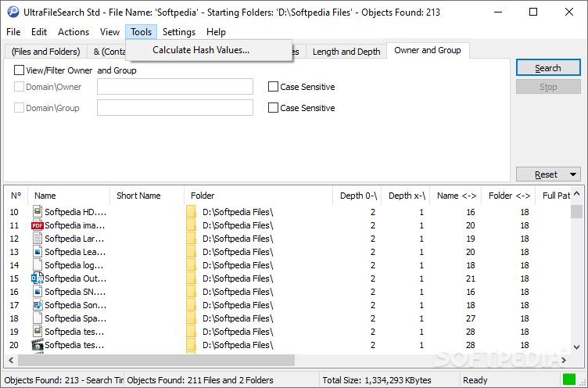Open the View menu

click(x=109, y=32)
